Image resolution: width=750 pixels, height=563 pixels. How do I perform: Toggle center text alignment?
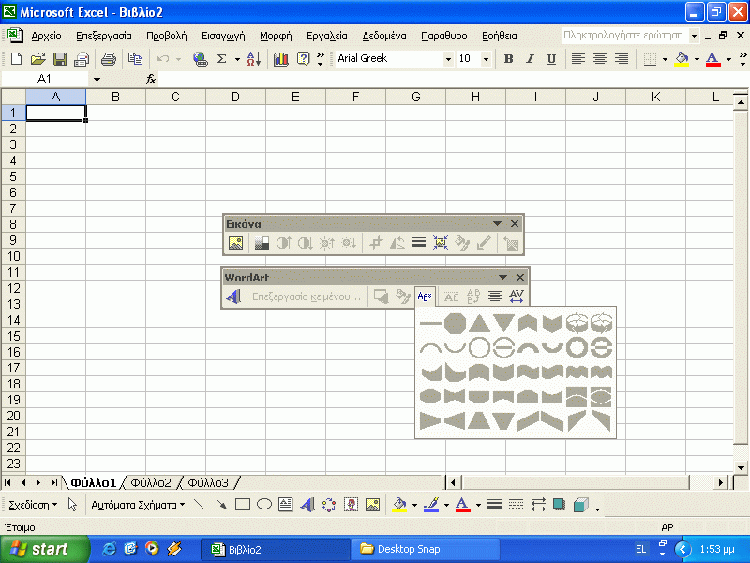pos(600,59)
